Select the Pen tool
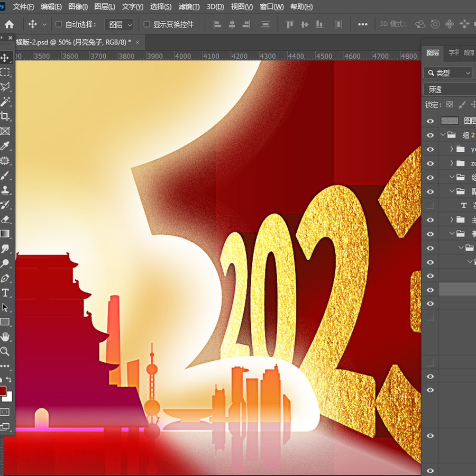Image resolution: width=476 pixels, height=476 pixels. pyautogui.click(x=5, y=278)
